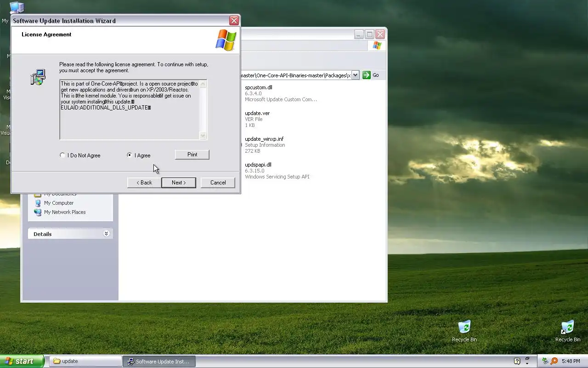Click the setup package icon in wizard
This screenshot has width=588, height=368.
click(38, 77)
